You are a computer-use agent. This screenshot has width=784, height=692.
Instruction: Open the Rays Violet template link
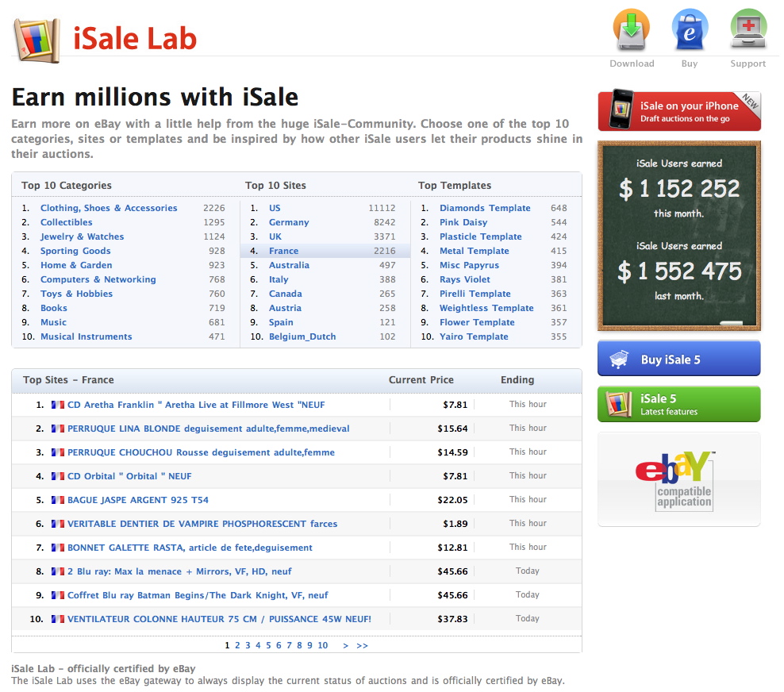coord(465,279)
